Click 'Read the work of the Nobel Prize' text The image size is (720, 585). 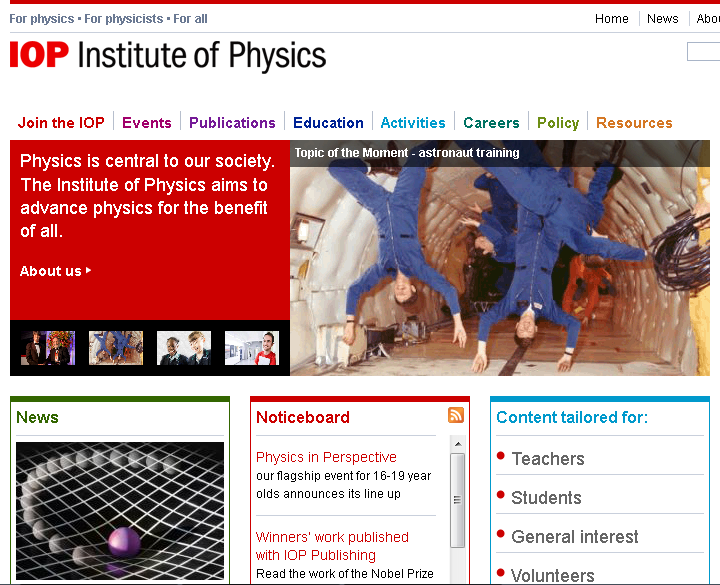pos(345,574)
